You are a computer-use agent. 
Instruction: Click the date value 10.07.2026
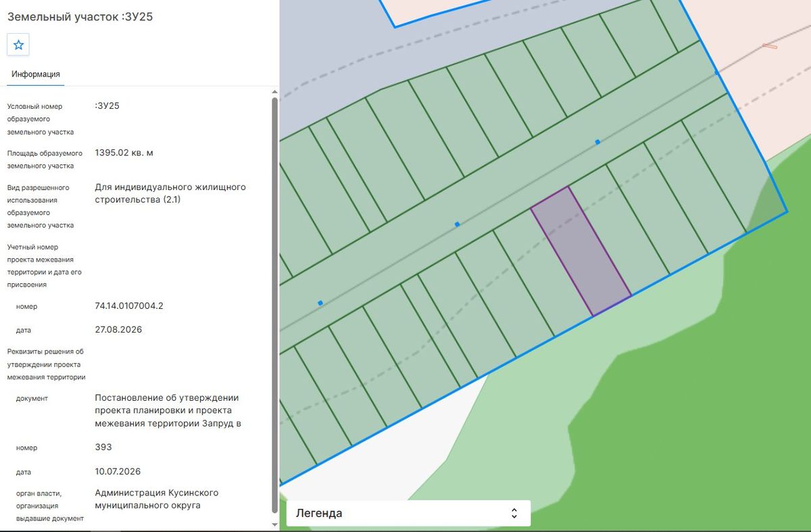(118, 471)
